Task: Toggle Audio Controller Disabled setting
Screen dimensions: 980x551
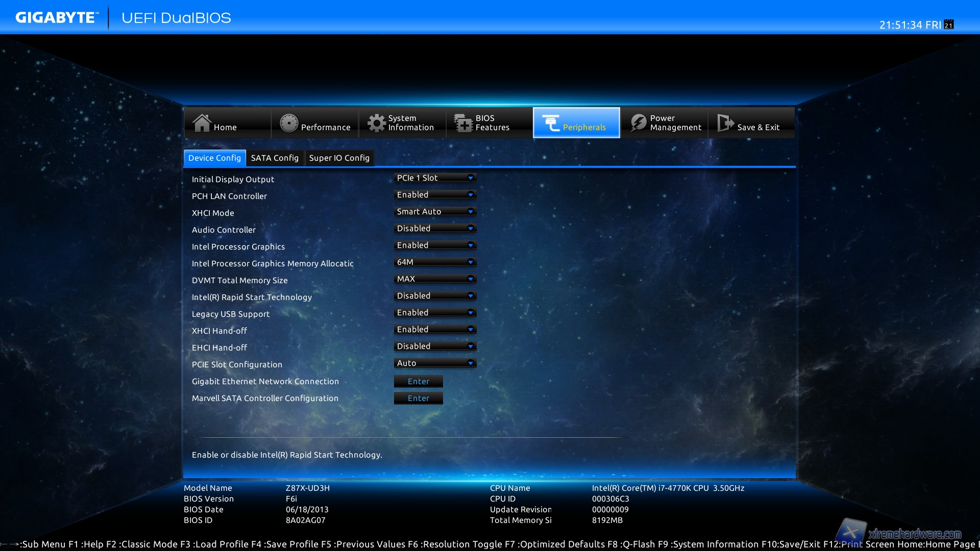Action: tap(434, 229)
